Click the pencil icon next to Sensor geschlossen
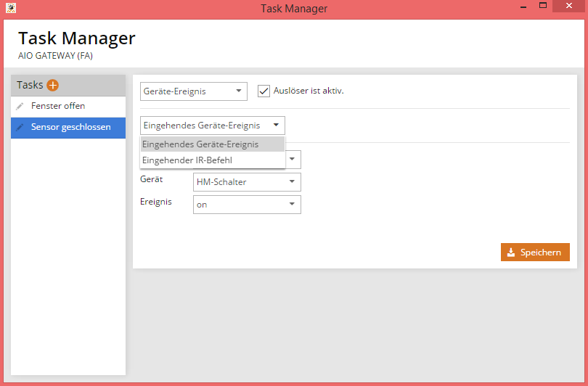Screen dimensions: 588x386 pos(20,128)
